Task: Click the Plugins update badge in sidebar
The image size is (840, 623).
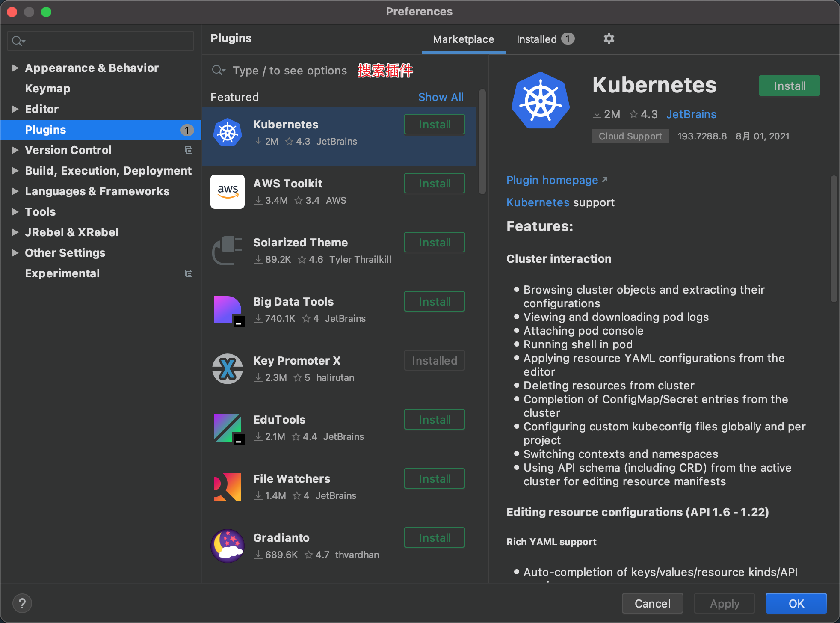Action: pyautogui.click(x=187, y=130)
